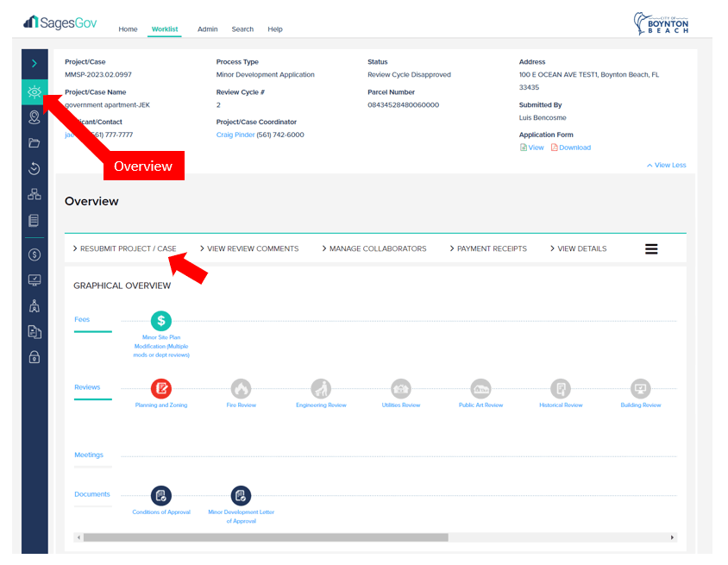Collapse project details with View Less
The image size is (728, 565).
coord(666,165)
